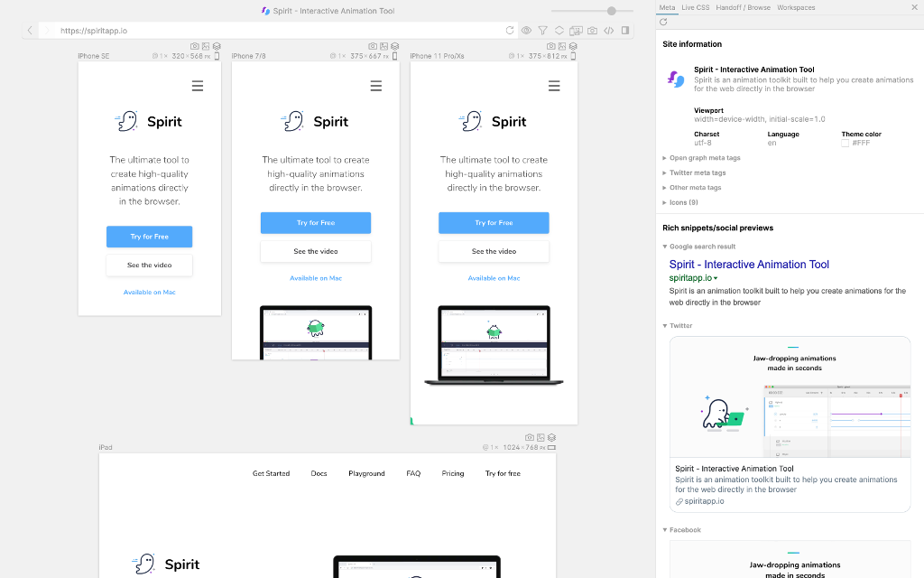Toggle the eye emulation icon in toolbar
The image size is (924, 578).
pyautogui.click(x=526, y=30)
